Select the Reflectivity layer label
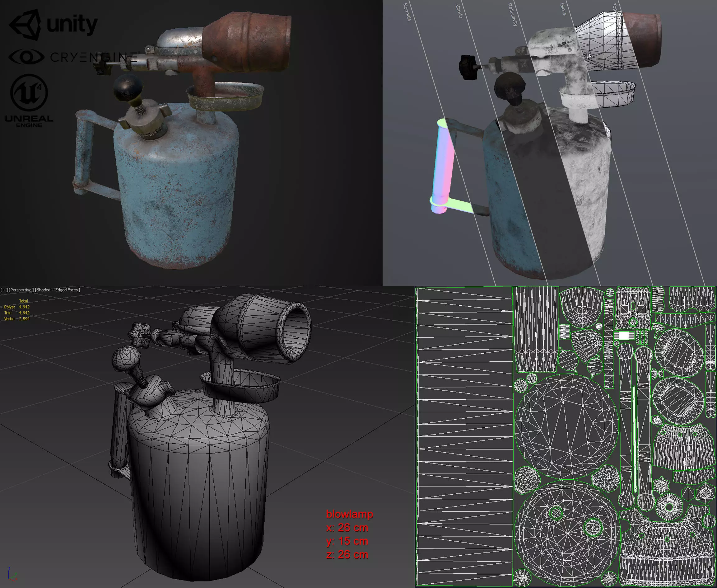The height and width of the screenshot is (588, 717). [513, 15]
